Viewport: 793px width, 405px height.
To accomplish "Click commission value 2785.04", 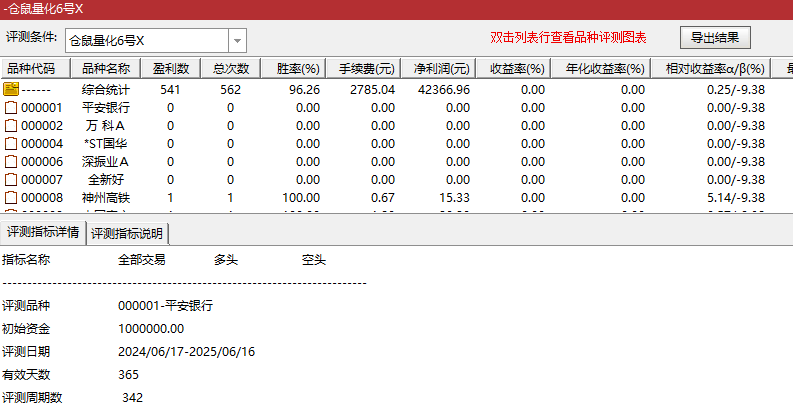I will (372, 90).
